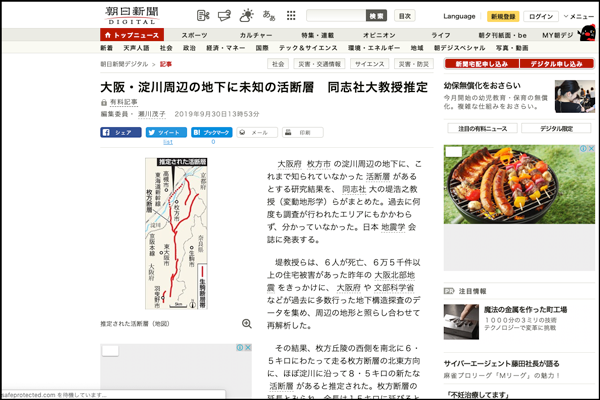Click the header search input field
Image resolution: width=600 pixels, height=400 pixels.
pyautogui.click(x=335, y=16)
